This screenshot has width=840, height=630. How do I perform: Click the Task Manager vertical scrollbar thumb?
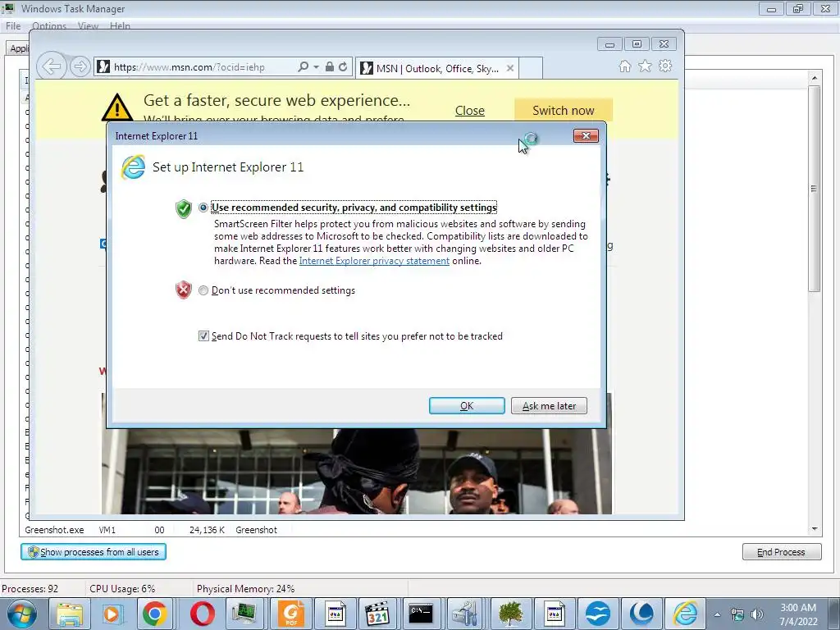(x=815, y=189)
